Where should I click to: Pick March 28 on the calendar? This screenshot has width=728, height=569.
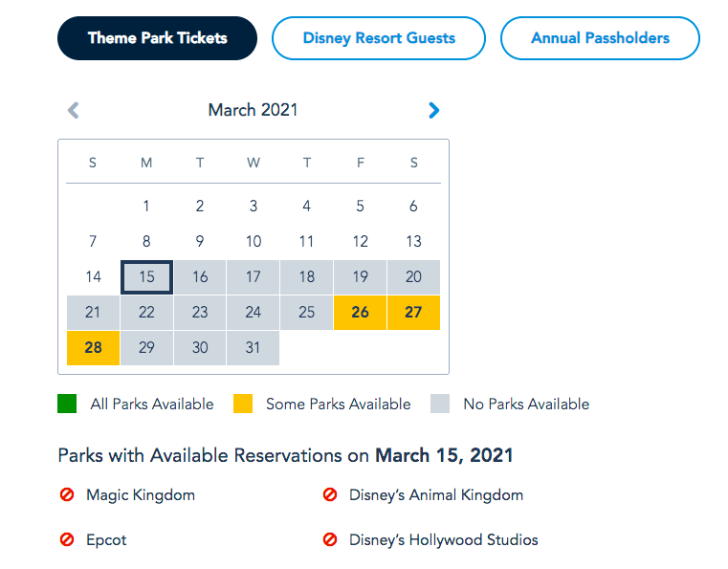pyautogui.click(x=93, y=348)
